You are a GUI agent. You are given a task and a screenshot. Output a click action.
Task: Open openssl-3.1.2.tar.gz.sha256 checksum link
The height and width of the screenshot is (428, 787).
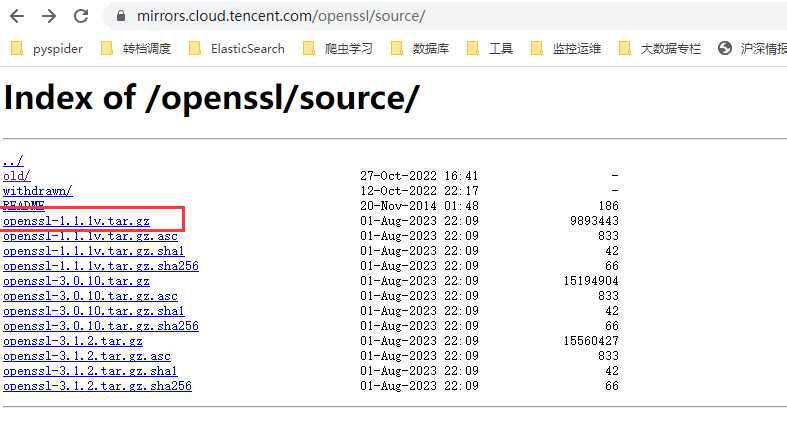(x=97, y=386)
